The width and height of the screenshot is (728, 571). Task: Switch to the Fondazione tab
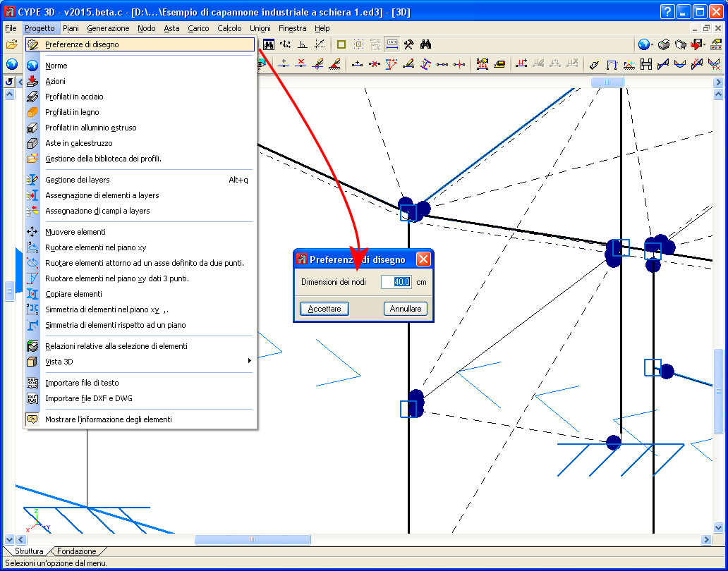[x=77, y=551]
